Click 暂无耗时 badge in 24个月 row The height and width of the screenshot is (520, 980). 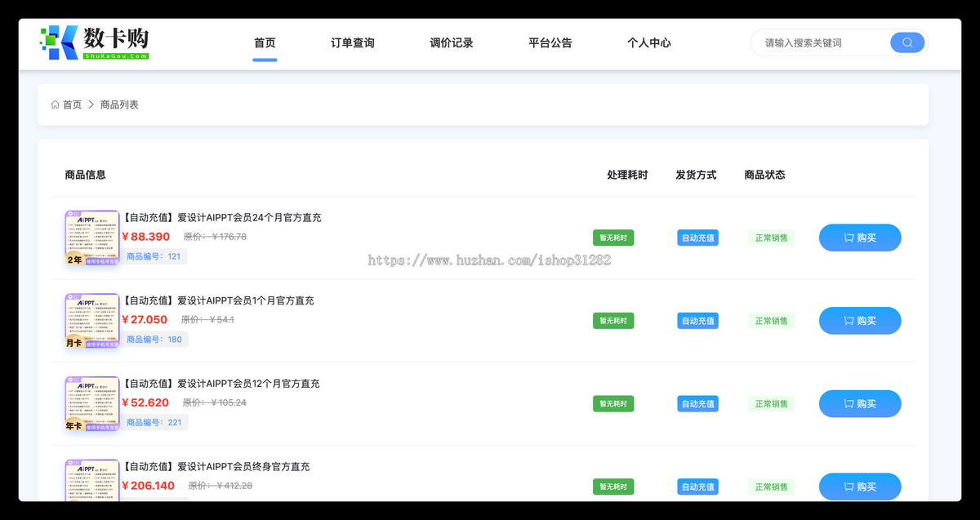[613, 238]
